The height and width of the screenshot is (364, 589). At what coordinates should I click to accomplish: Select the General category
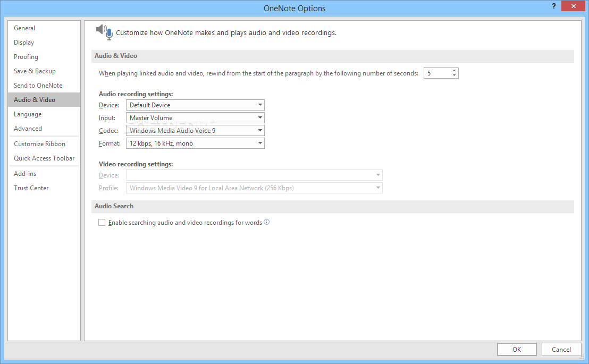pyautogui.click(x=44, y=28)
